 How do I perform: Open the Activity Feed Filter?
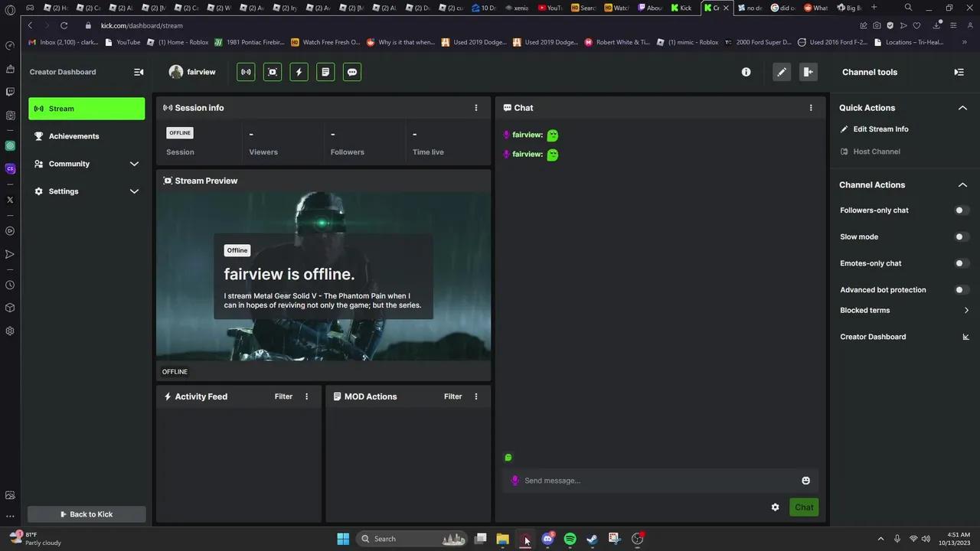(x=283, y=396)
